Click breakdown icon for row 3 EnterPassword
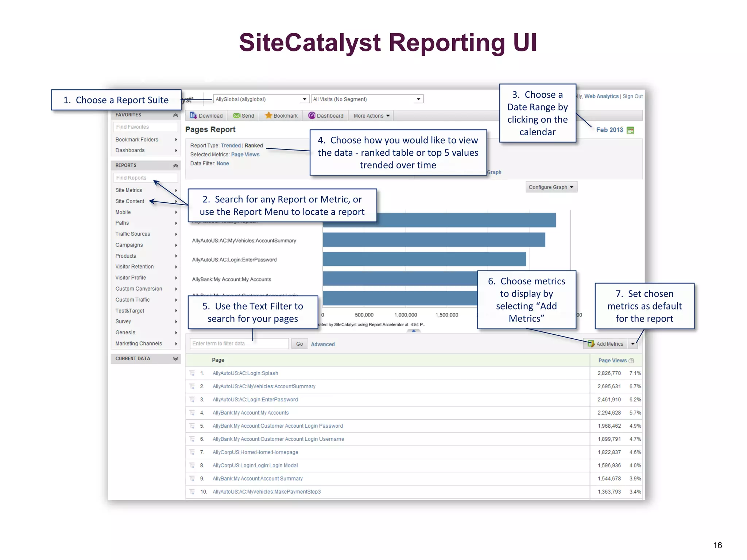This screenshot has width=747, height=560. click(x=192, y=399)
